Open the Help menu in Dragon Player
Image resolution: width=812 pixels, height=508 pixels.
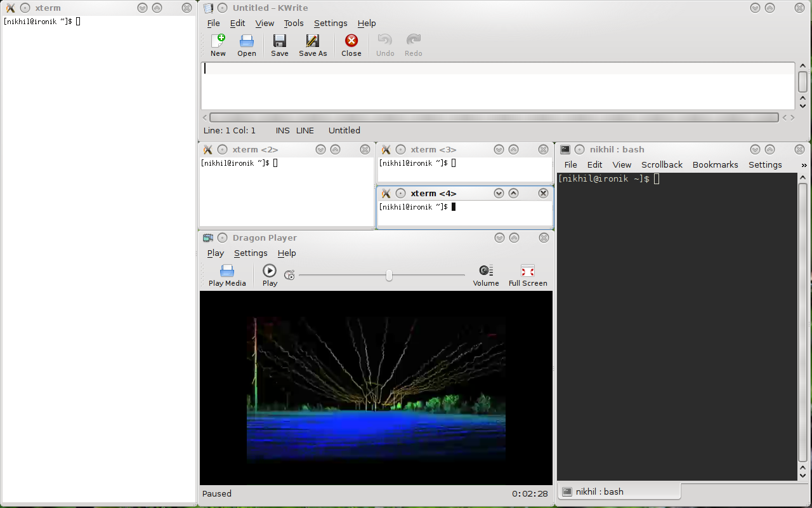pyautogui.click(x=287, y=253)
